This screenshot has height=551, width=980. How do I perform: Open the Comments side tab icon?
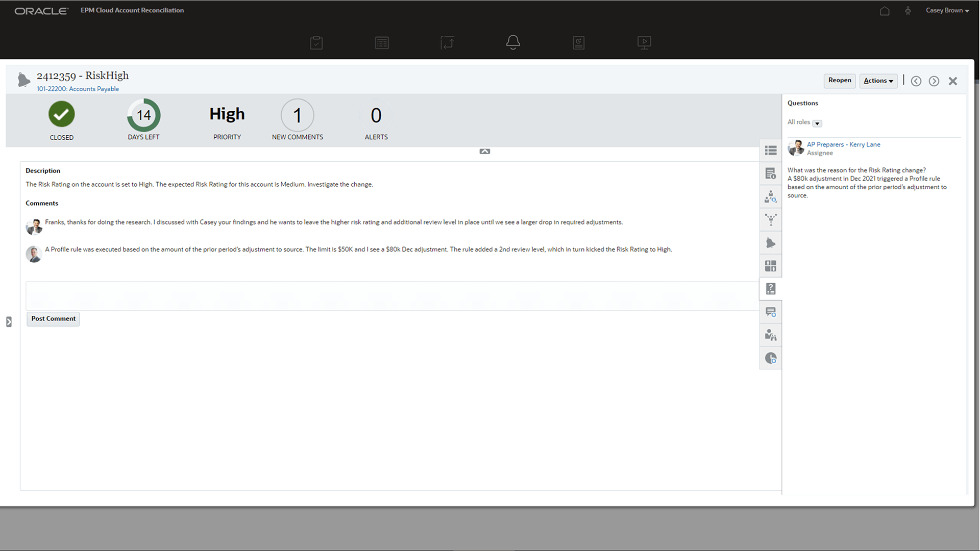point(771,312)
